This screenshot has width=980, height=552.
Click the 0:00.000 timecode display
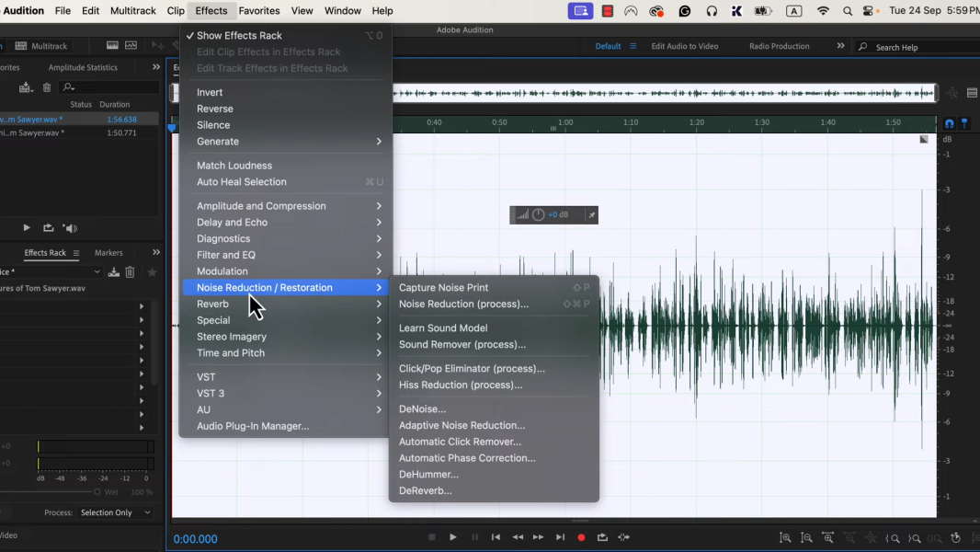195,539
